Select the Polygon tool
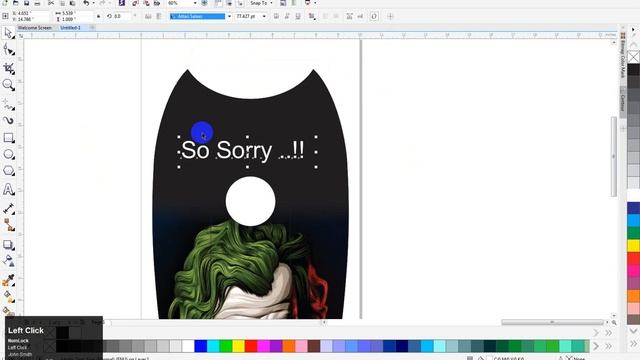Image resolution: width=640 pixels, height=360 pixels. click(x=8, y=171)
